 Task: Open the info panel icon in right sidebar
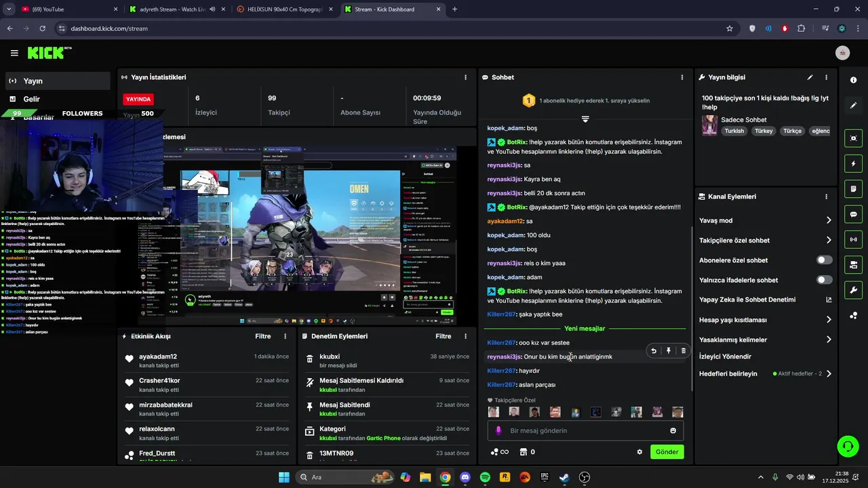853,80
